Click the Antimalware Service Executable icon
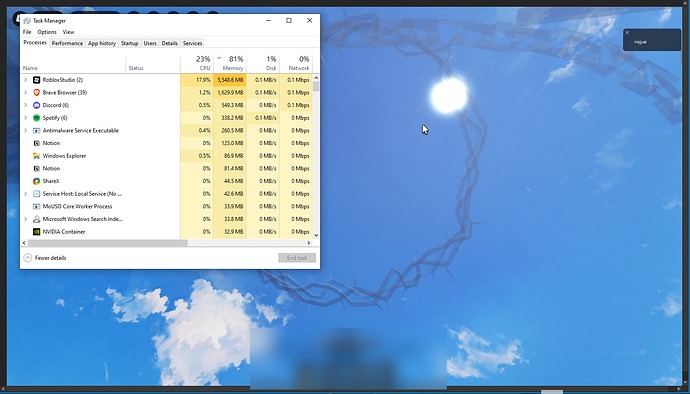Viewport: 690px width, 394px height. pyautogui.click(x=37, y=131)
